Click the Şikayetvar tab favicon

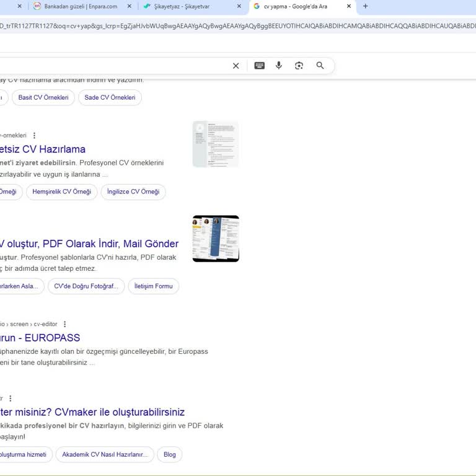[147, 6]
